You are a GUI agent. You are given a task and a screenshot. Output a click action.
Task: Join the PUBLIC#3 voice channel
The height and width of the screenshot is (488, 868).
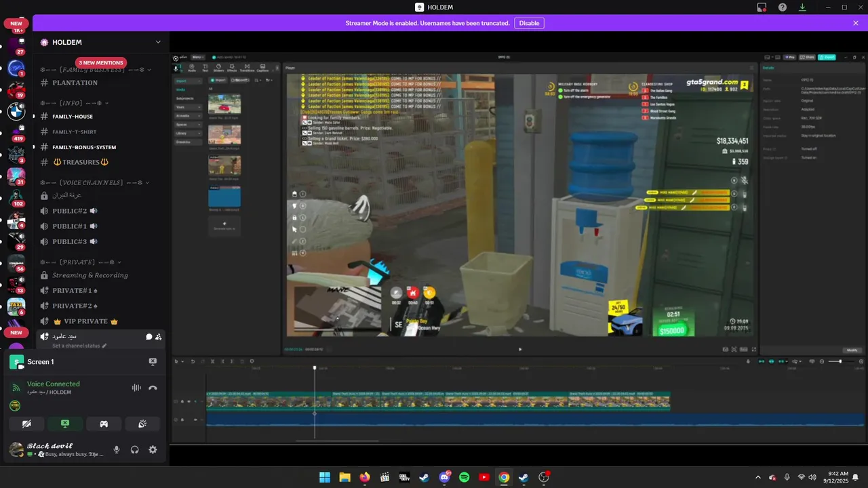tap(99, 241)
